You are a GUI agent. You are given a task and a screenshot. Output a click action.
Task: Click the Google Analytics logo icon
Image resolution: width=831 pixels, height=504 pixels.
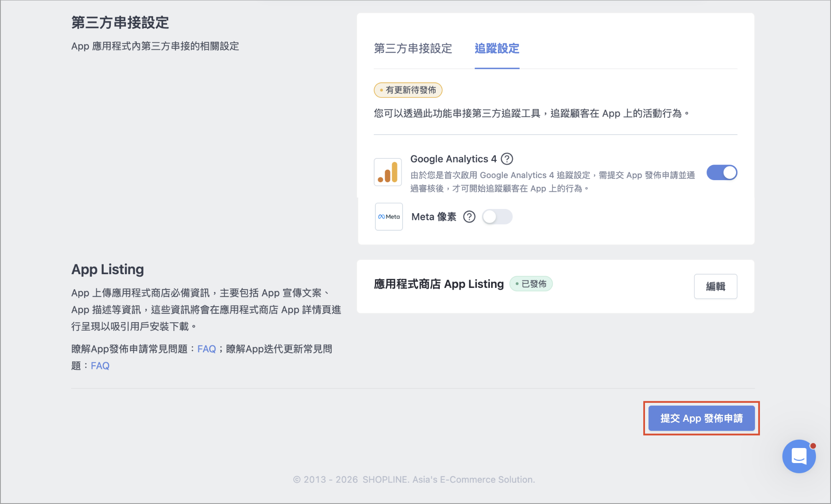tap(388, 172)
